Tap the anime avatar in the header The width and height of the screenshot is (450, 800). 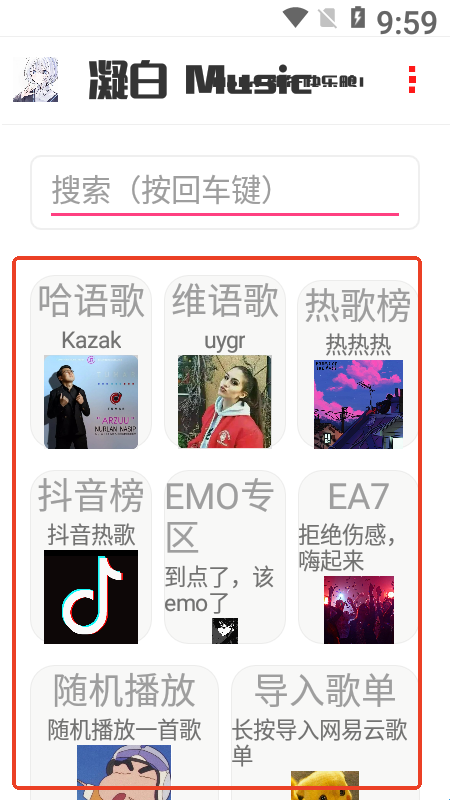(36, 80)
